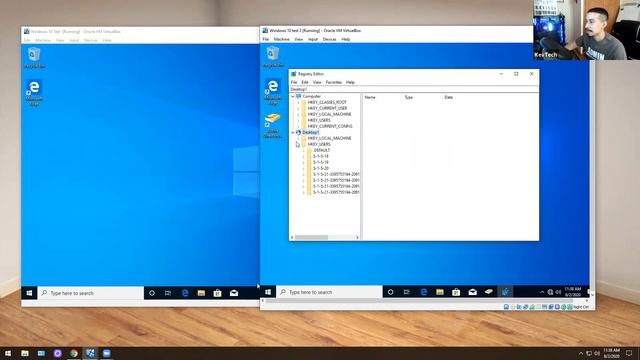Image resolution: width=640 pixels, height=360 pixels.
Task: Expand HKEY_CURRENT_USER key
Action: (x=298, y=109)
